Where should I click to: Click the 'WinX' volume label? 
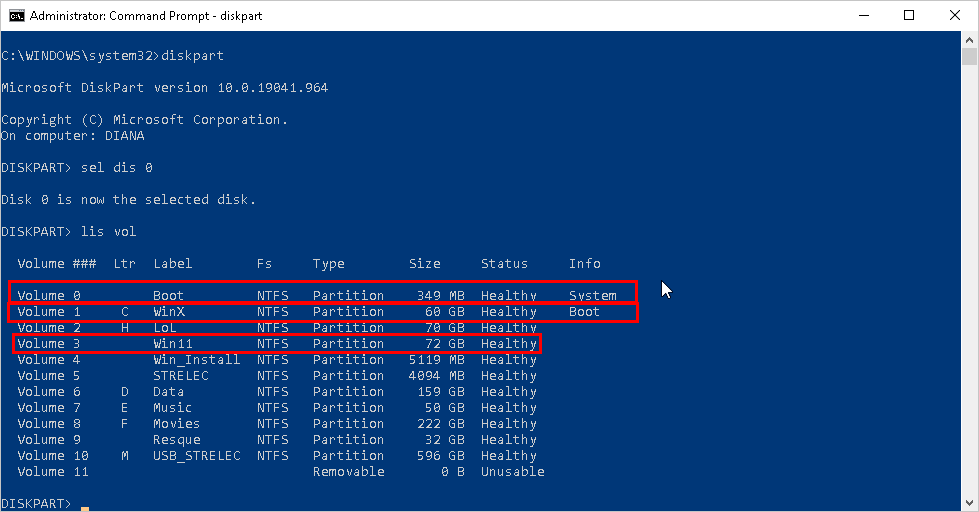point(169,312)
